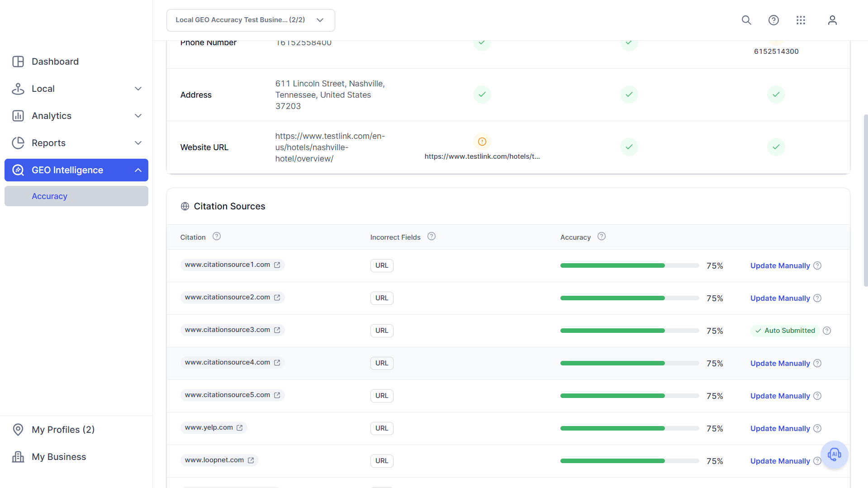
Task: Click the help question mark icon in header
Action: click(x=773, y=20)
